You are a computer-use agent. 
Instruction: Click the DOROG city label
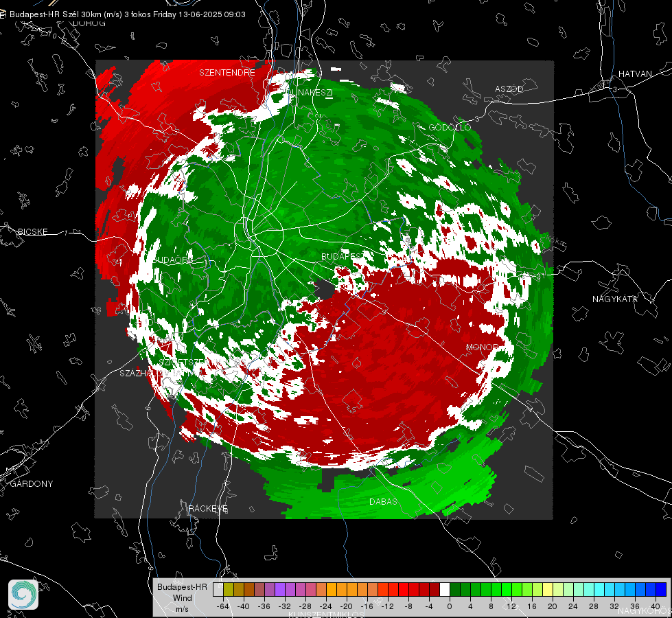pos(89,23)
